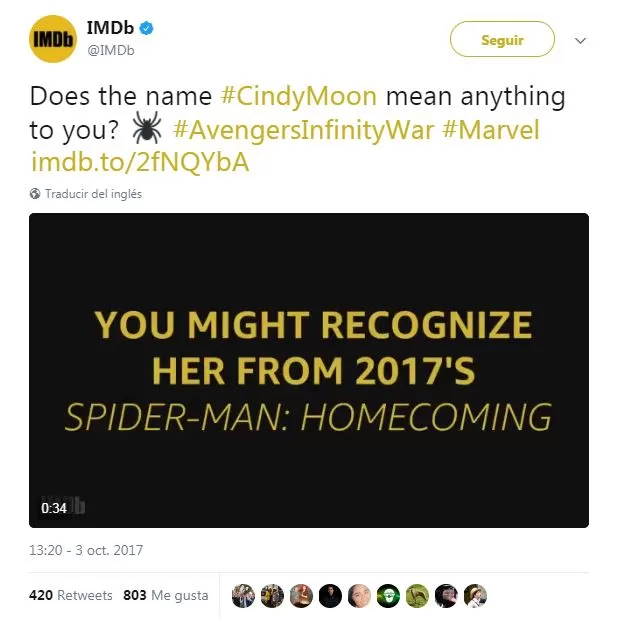View the 420 Retweets list

pyautogui.click(x=71, y=595)
